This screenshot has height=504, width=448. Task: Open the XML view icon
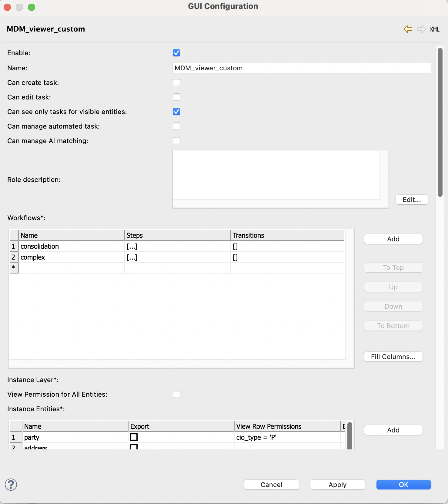click(434, 29)
